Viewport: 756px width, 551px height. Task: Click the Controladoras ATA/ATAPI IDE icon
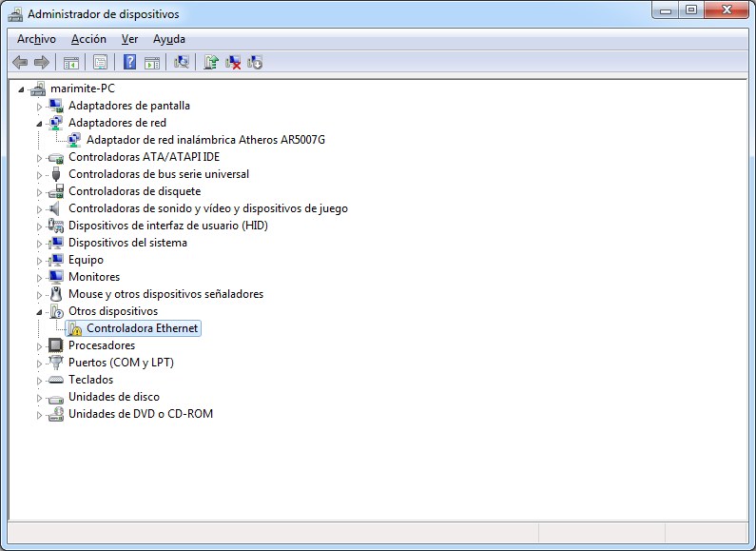click(x=56, y=157)
